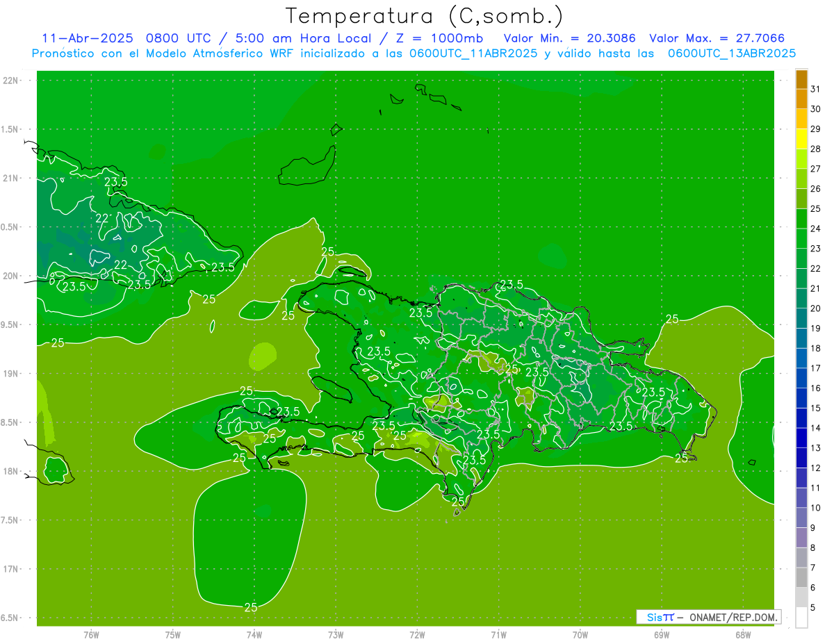834x644 pixels.
Task: Click the title "Temperatura (C,somb.)"
Action: [x=425, y=16]
